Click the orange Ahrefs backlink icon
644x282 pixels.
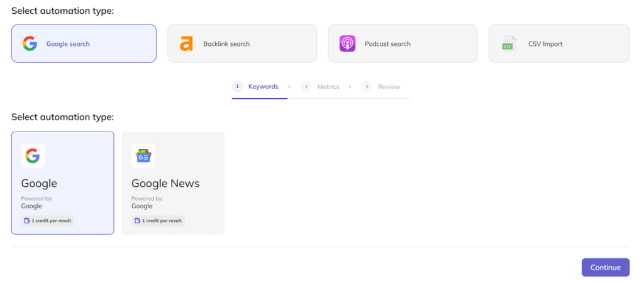click(x=186, y=43)
